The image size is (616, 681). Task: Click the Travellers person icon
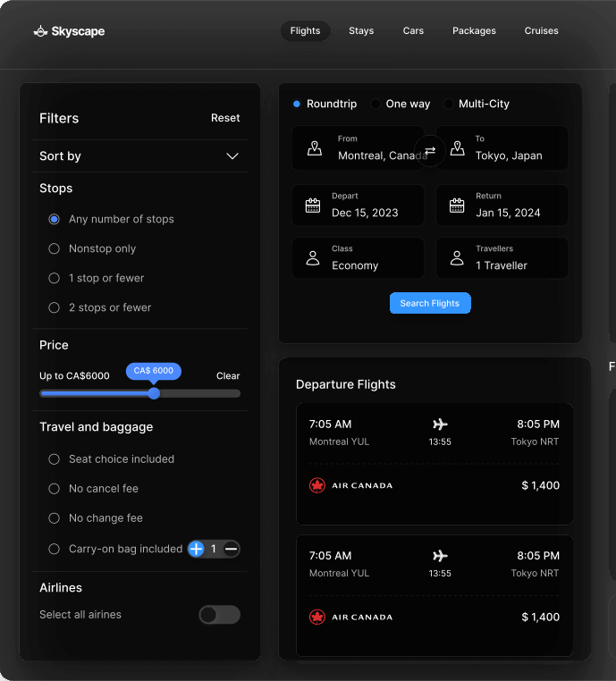click(x=457, y=258)
